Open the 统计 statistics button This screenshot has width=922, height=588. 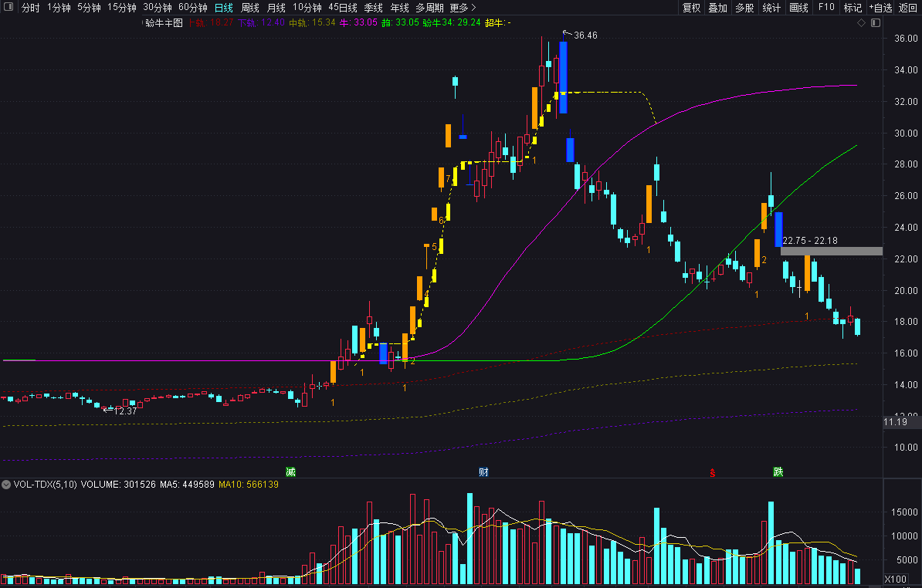[x=771, y=8]
